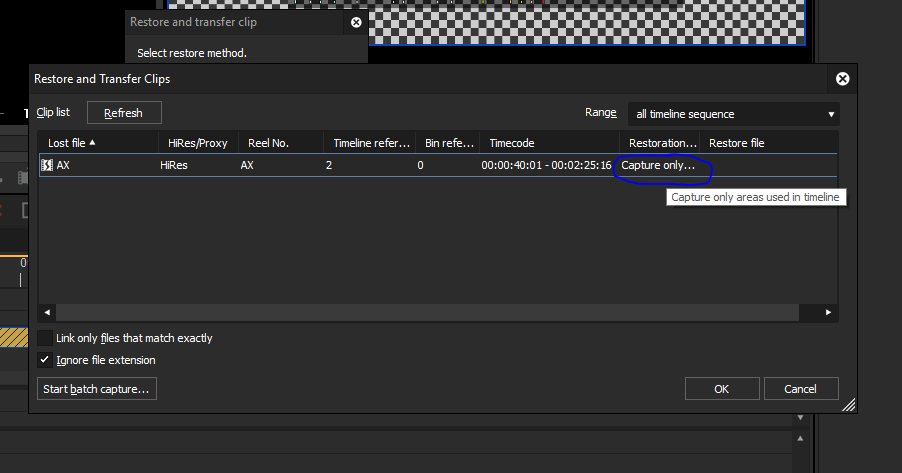Image resolution: width=902 pixels, height=473 pixels.
Task: Click the Timeline reference column header
Action: (370, 143)
